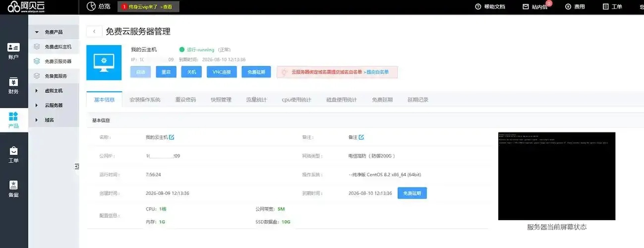The height and width of the screenshot is (248, 644).
Task: Expand the 虚拟主机 menu group
Action: tap(54, 91)
